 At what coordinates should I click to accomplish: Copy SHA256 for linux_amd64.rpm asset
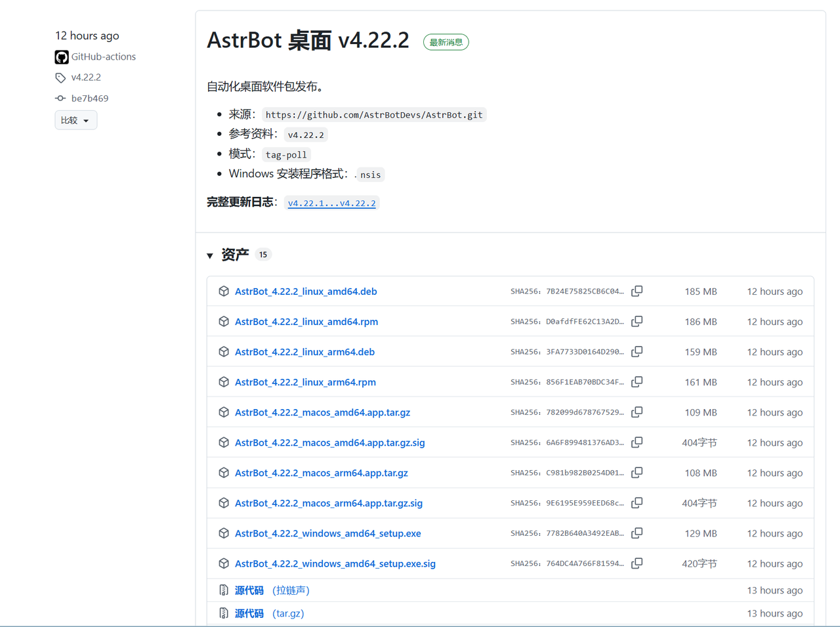[637, 321]
